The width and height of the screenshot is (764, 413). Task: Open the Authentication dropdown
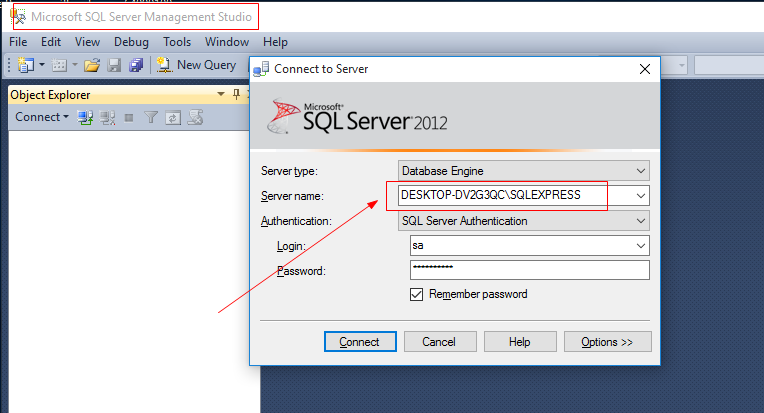click(x=524, y=221)
